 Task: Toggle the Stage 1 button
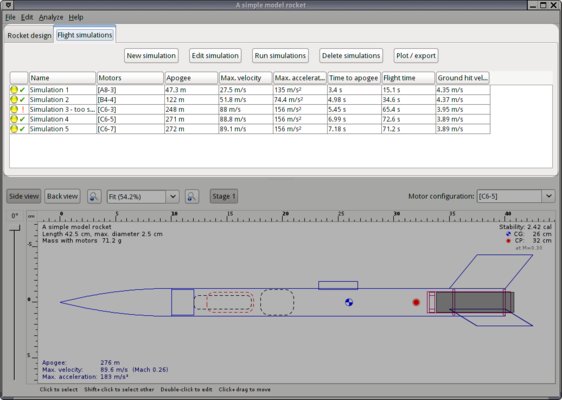[x=224, y=196]
